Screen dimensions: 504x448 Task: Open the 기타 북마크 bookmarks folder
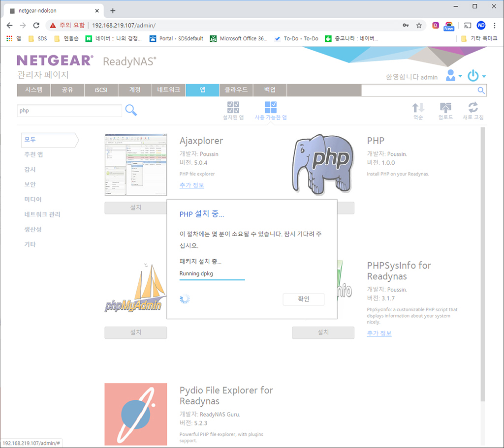coord(479,38)
